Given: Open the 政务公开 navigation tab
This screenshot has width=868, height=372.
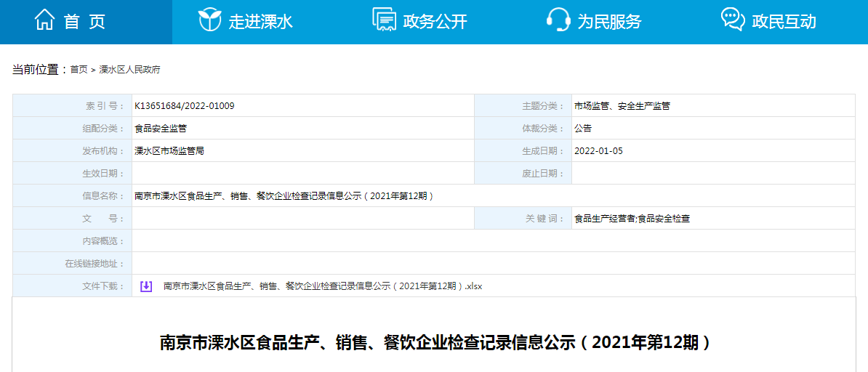Looking at the screenshot, I should (x=435, y=22).
